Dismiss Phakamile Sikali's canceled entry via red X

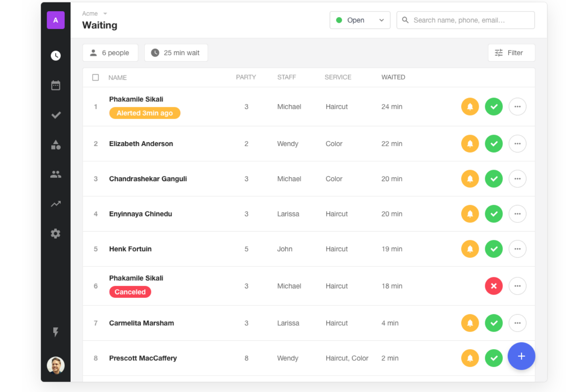pyautogui.click(x=493, y=286)
